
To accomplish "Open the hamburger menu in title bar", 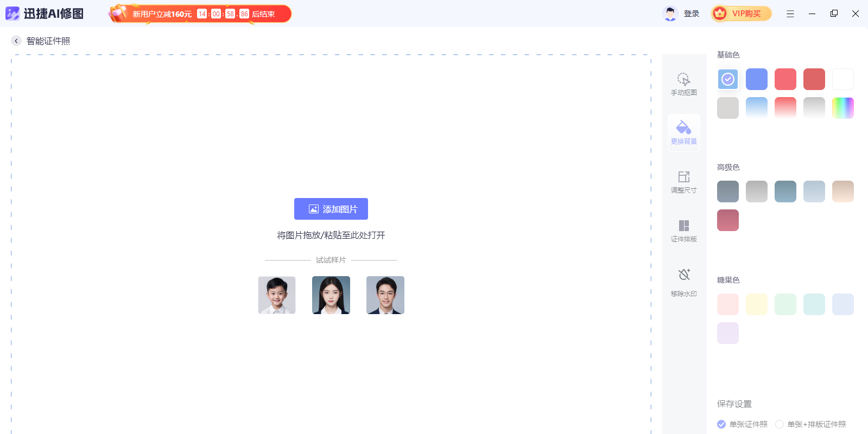I will point(790,14).
